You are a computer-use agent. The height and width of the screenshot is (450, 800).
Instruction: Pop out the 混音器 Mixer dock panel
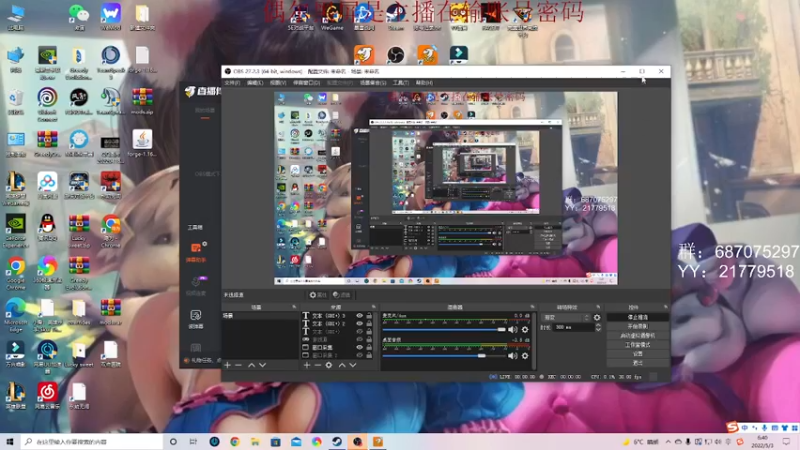tap(533, 307)
